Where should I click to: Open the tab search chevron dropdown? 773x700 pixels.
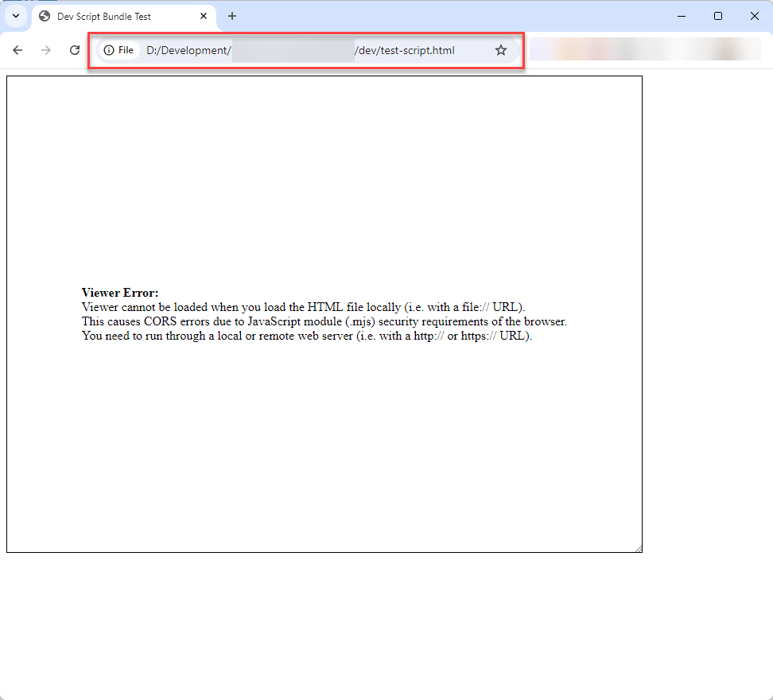(x=15, y=16)
